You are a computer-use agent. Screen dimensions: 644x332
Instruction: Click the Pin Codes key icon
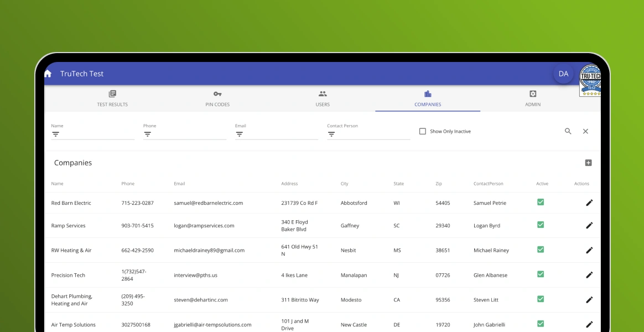click(217, 94)
